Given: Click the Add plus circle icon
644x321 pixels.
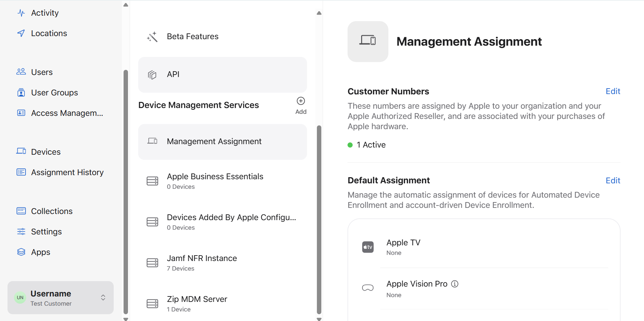Looking at the screenshot, I should (301, 101).
